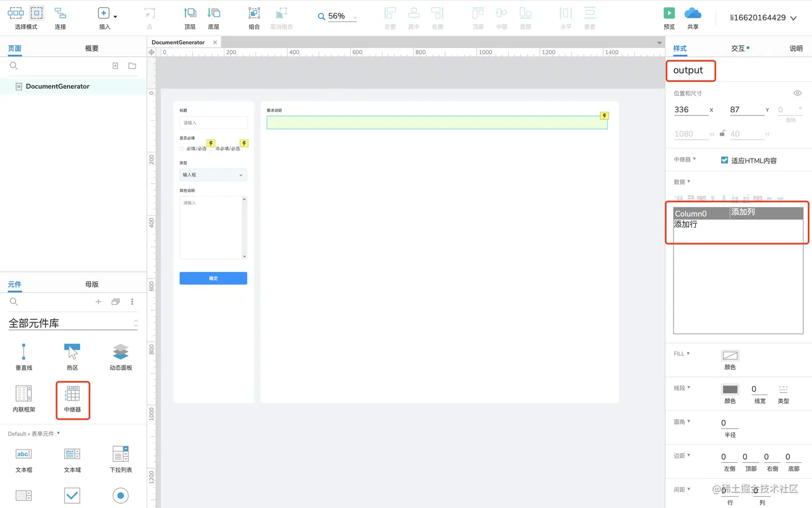
Task: Click the search icon in the pages panel
Action: tap(14, 66)
